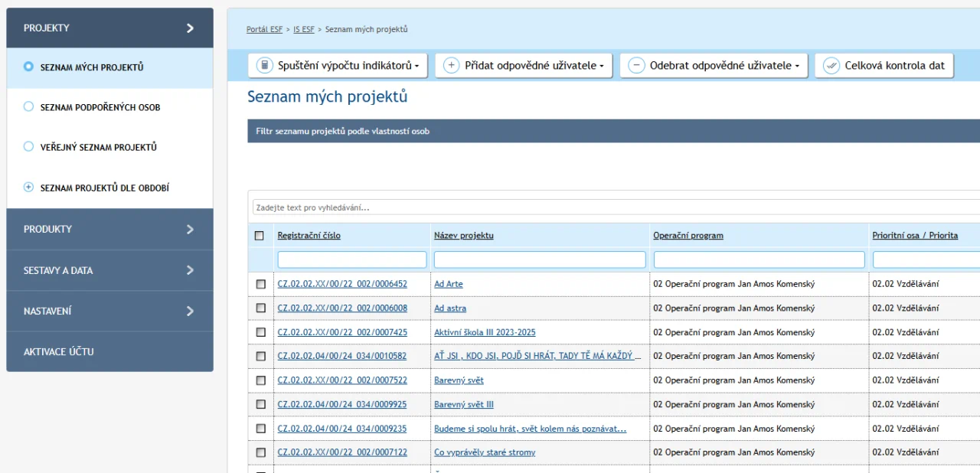Screen dimensions: 980x473
Task: Click the Portál ESF breadcrumb link
Action: 264,30
